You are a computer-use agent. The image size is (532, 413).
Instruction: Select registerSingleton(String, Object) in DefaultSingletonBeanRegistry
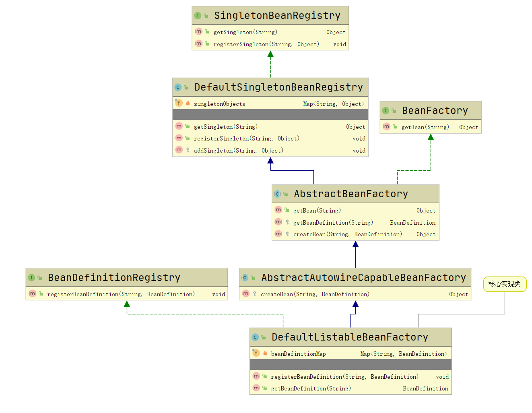247,138
